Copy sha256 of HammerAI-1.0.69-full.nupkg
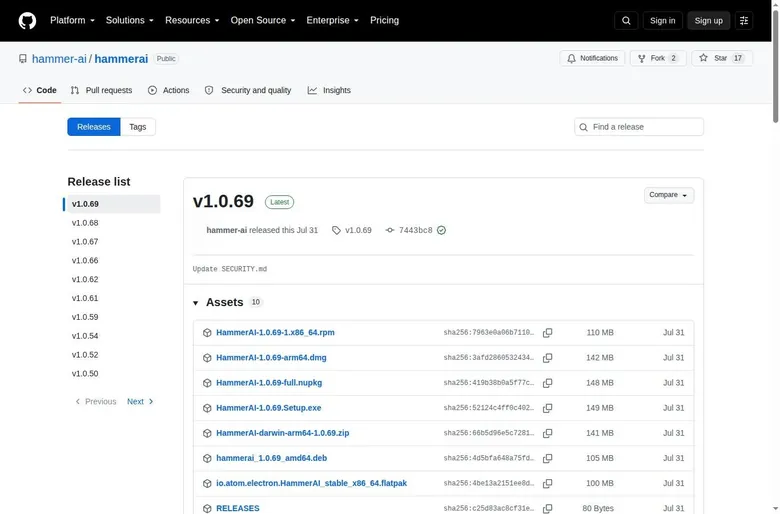780x514 pixels. [547, 383]
